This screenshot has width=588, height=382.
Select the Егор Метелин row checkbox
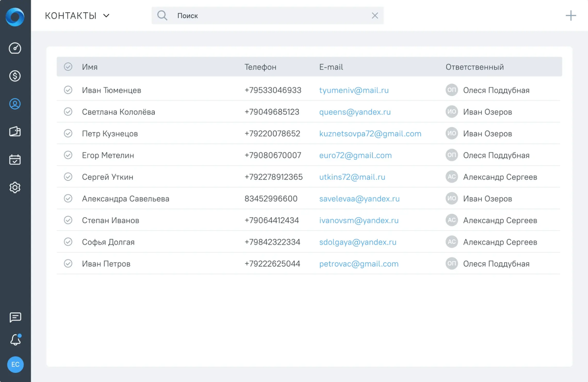[68, 155]
